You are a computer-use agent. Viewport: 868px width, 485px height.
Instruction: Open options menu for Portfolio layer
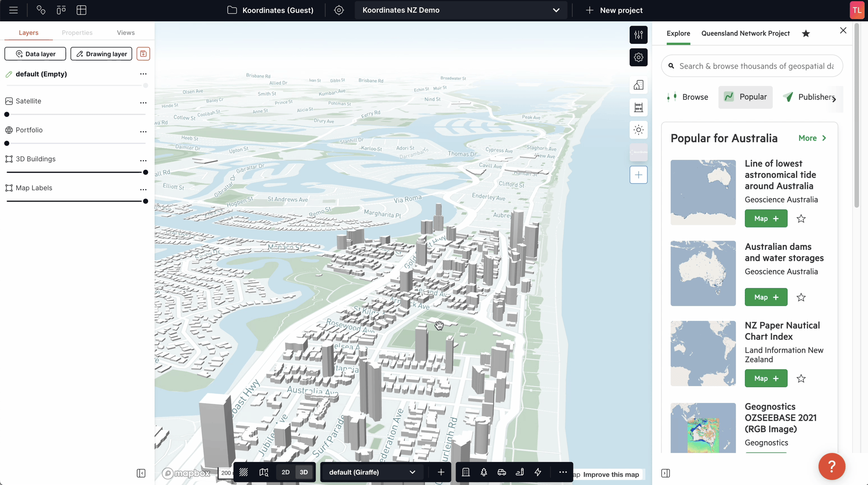coord(143,132)
